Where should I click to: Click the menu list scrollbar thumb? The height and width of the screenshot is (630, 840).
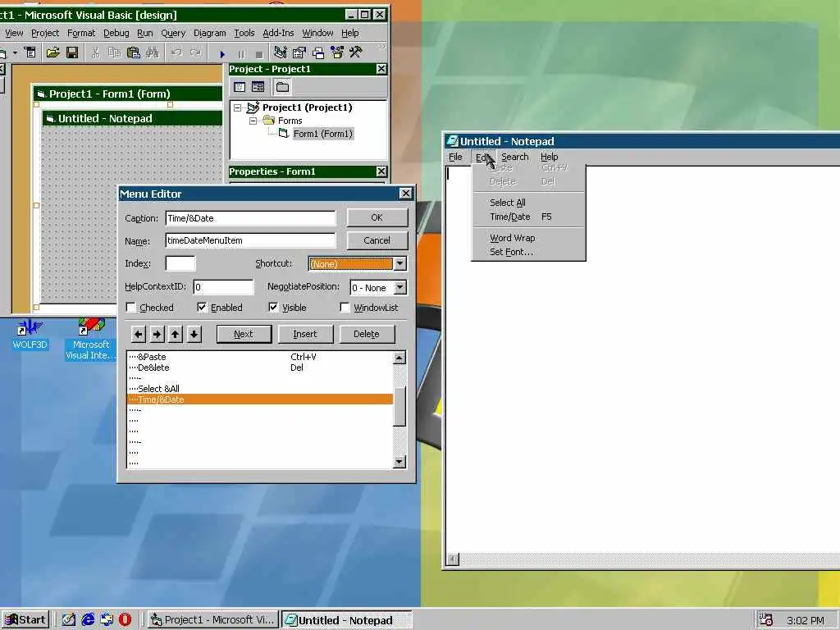click(x=399, y=405)
